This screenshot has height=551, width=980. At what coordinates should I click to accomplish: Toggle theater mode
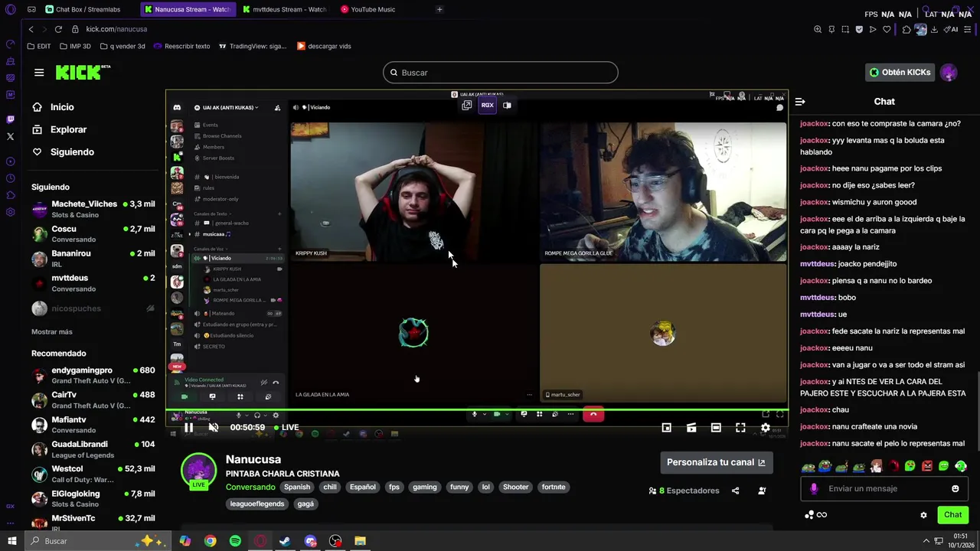click(x=716, y=428)
